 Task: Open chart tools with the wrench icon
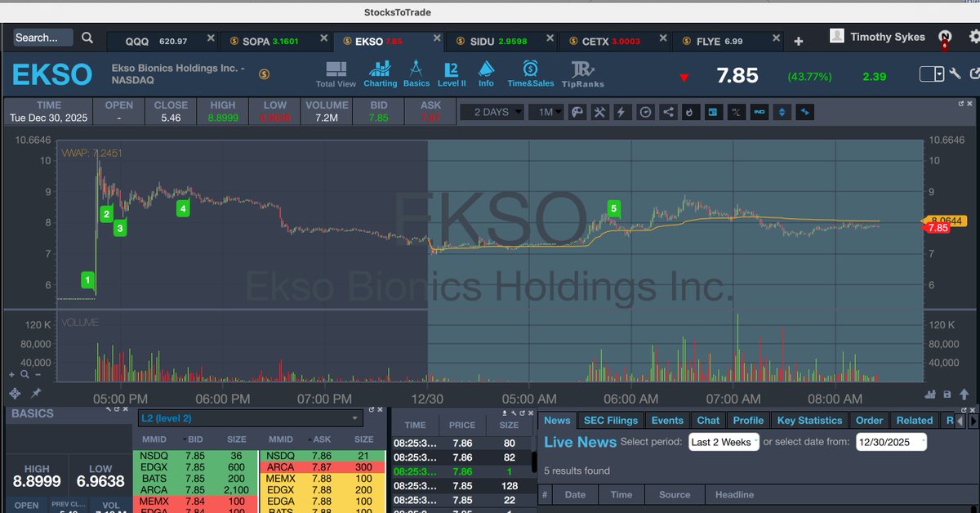click(599, 112)
